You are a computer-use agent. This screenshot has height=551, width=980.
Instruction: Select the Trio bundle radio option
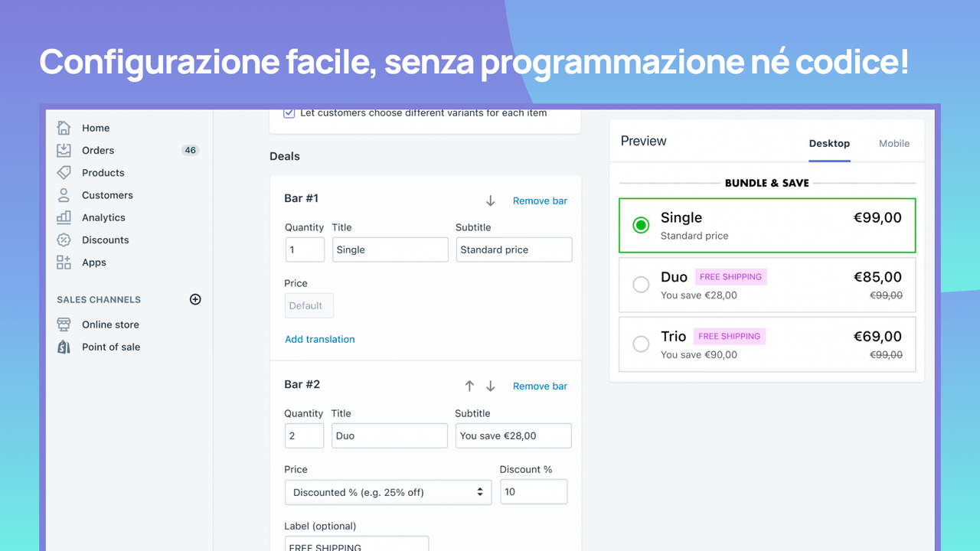click(x=641, y=344)
